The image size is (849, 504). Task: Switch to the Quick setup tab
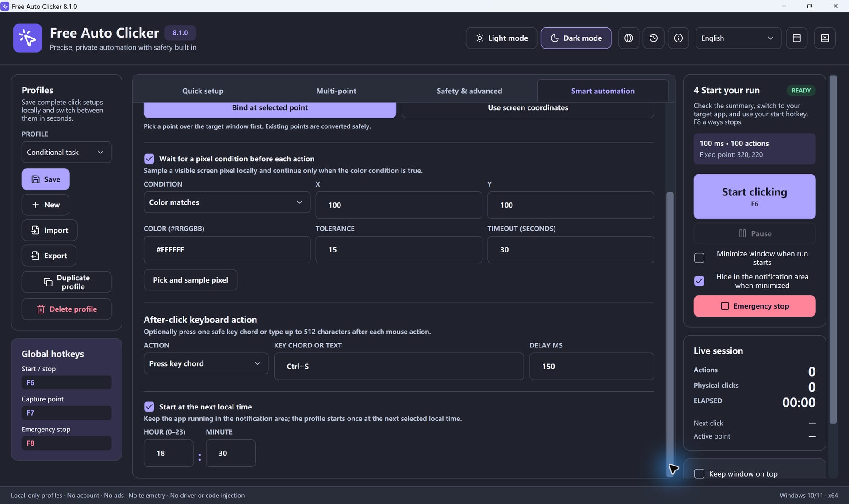(x=203, y=91)
